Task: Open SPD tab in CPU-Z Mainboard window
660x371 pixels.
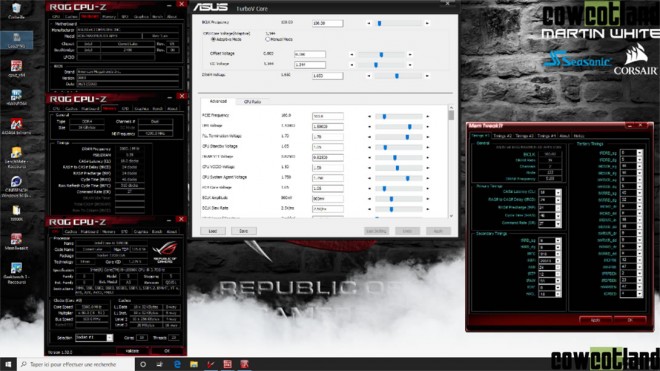Action: tap(124, 17)
